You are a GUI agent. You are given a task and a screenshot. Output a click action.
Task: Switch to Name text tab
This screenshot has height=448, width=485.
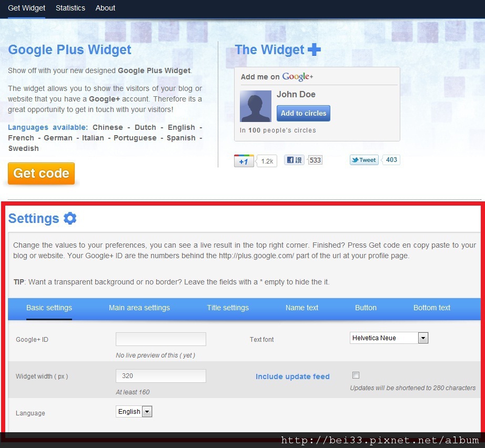pos(302,308)
